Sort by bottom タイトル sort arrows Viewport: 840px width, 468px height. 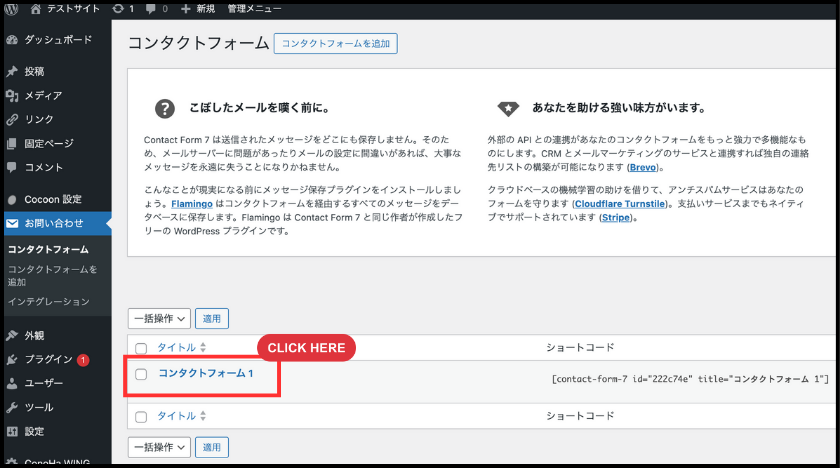(x=203, y=416)
